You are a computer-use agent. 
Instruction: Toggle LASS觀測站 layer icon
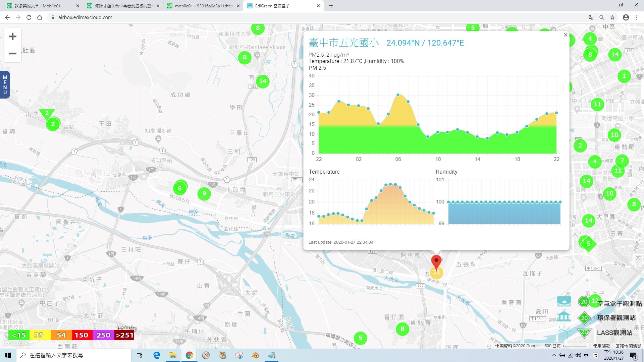(x=564, y=333)
